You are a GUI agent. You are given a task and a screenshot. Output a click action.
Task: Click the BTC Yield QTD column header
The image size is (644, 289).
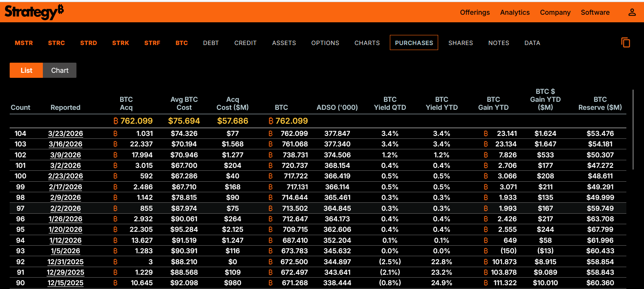click(x=390, y=103)
